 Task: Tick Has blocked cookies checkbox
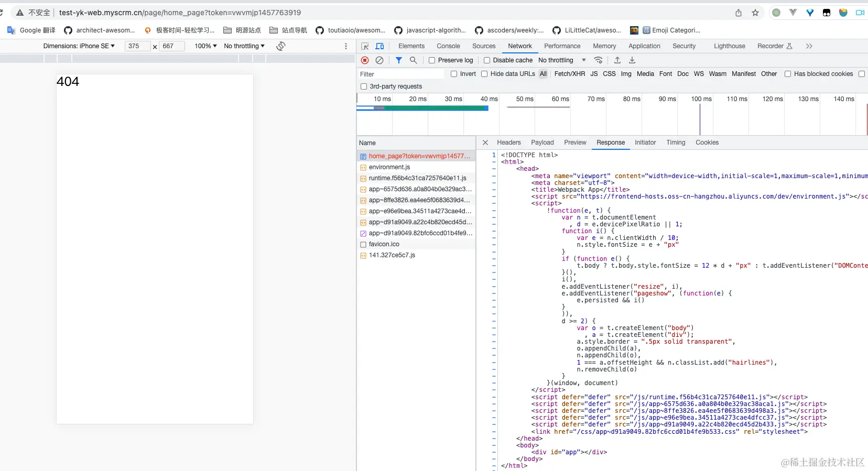[787, 74]
